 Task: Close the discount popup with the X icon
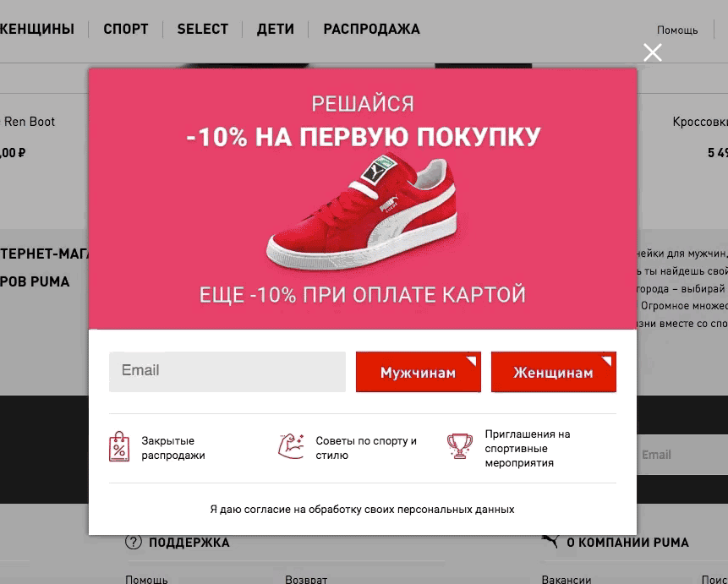(x=652, y=52)
